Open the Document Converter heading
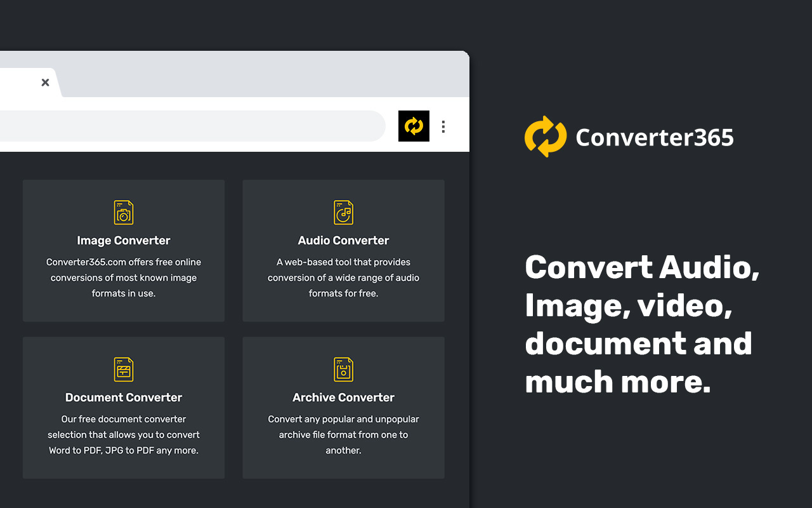This screenshot has width=812, height=508. (x=124, y=398)
